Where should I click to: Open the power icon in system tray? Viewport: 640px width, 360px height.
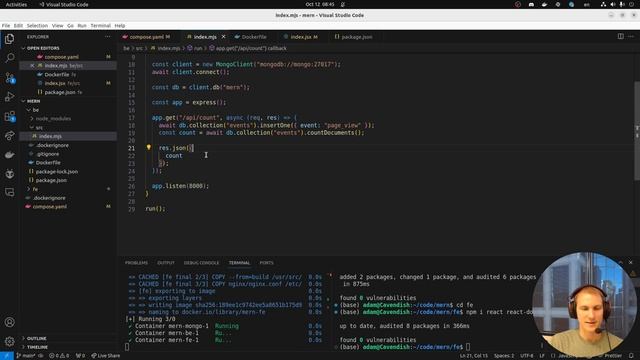tap(631, 4)
